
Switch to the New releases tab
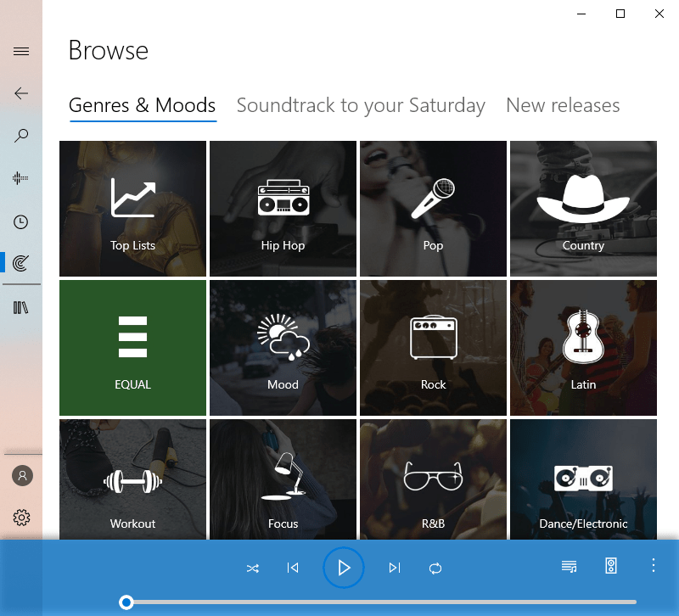[563, 106]
